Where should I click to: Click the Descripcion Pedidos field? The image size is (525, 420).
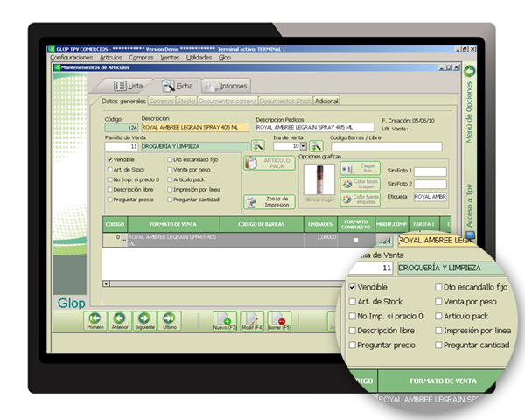tap(315, 127)
